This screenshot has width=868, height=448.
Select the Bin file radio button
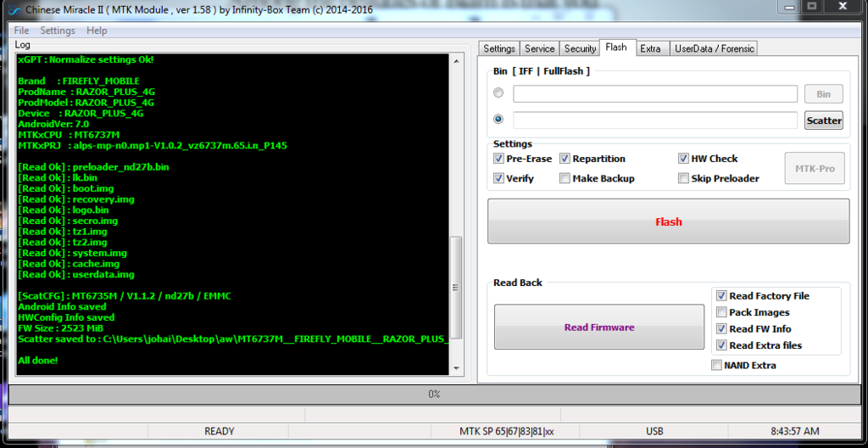coord(498,93)
